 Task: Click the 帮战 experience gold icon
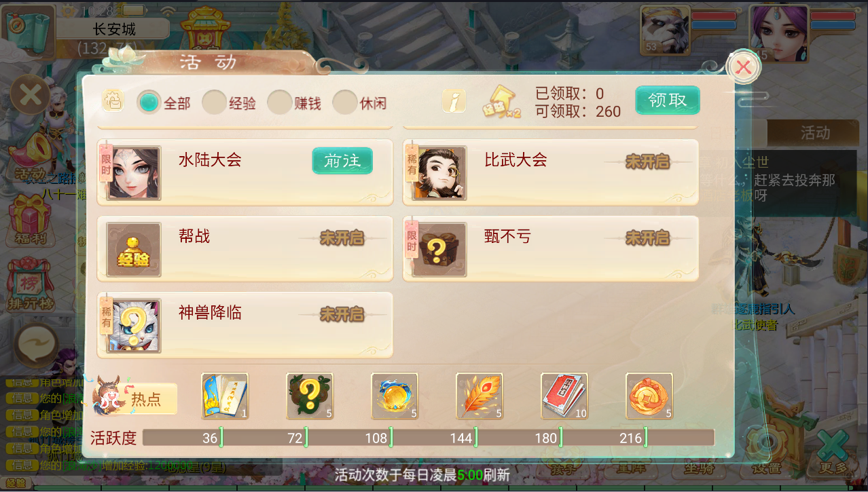coord(134,250)
